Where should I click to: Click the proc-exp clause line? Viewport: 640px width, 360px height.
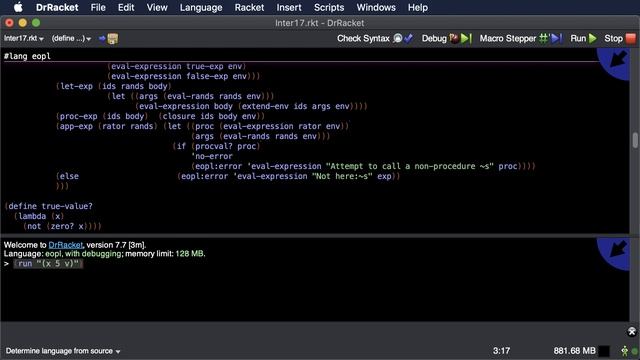point(160,116)
